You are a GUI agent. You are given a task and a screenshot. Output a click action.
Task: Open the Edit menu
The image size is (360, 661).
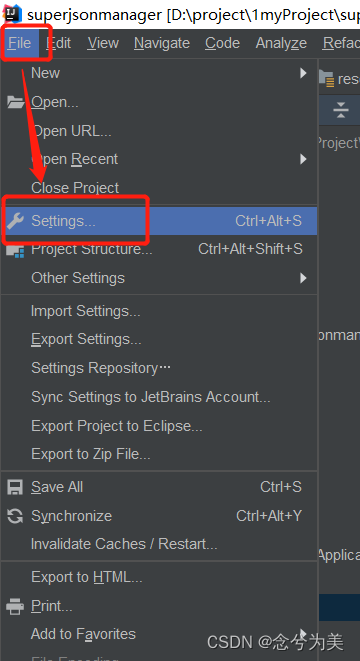[x=59, y=43]
